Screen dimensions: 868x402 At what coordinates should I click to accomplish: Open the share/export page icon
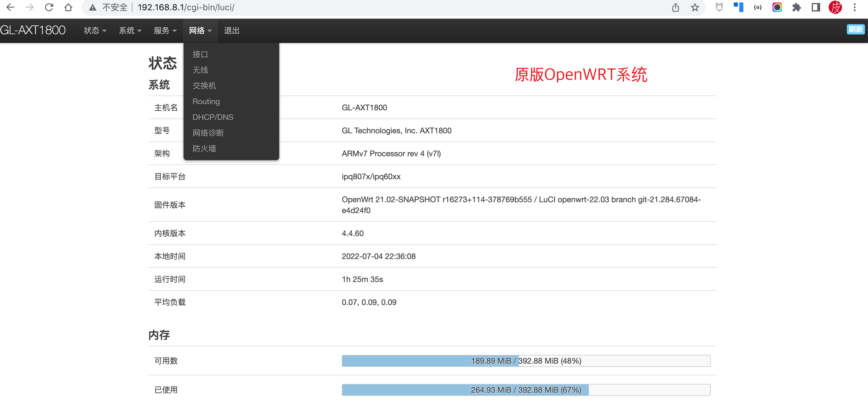(x=675, y=7)
